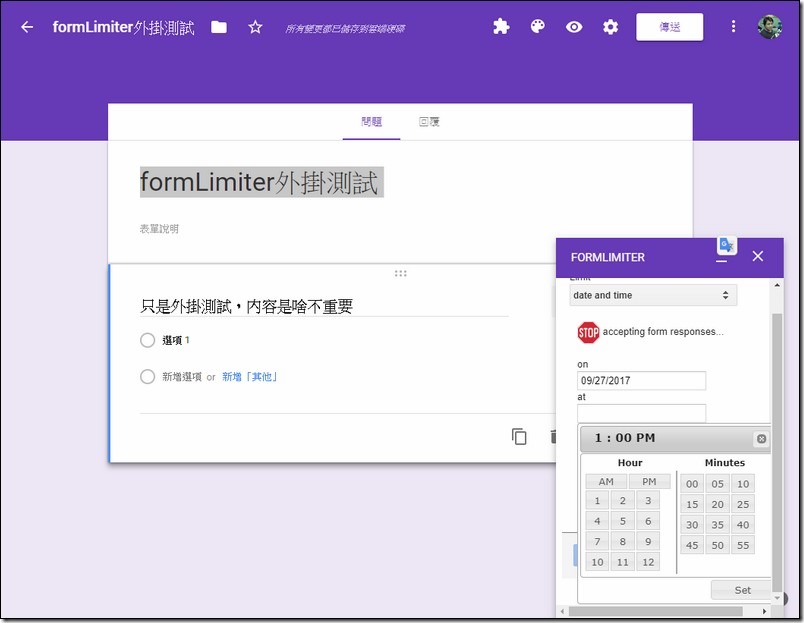Click horizontal scrollbar right arrow in sidebar

(764, 611)
